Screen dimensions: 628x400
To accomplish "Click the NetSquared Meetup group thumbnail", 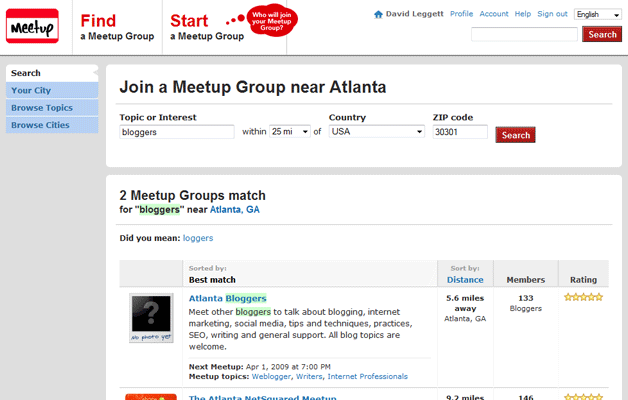I will tap(151, 397).
